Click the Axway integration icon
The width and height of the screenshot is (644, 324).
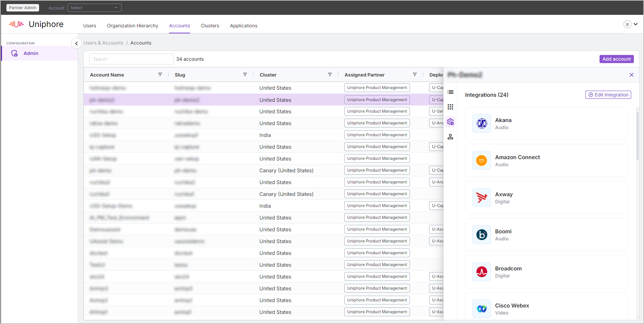[x=482, y=198]
